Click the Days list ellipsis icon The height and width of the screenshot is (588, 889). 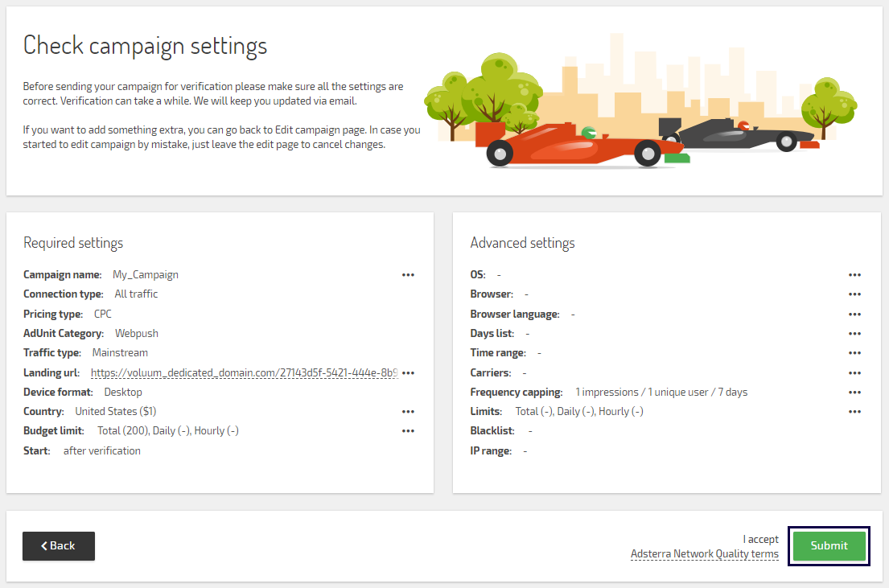[854, 334]
